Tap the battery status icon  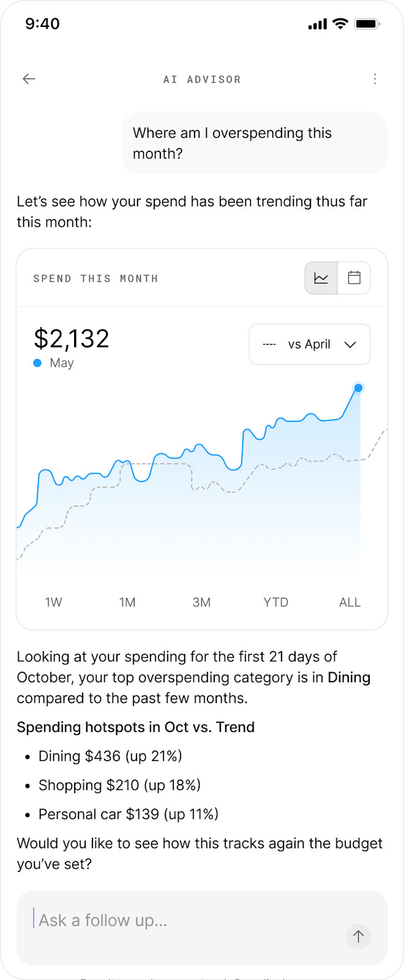point(367,24)
